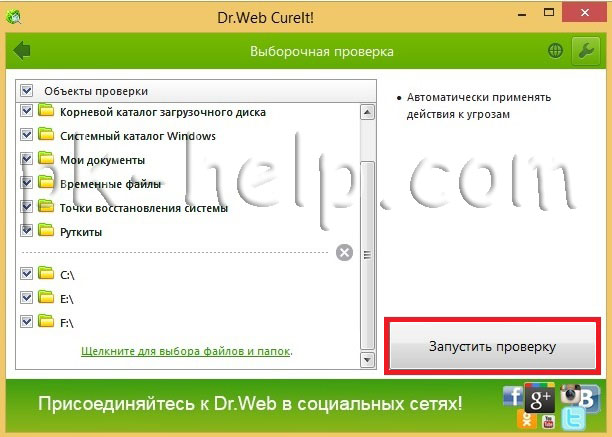This screenshot has width=612, height=437.
Task: Open the Dr.Web Facebook page icon
Action: [x=513, y=396]
